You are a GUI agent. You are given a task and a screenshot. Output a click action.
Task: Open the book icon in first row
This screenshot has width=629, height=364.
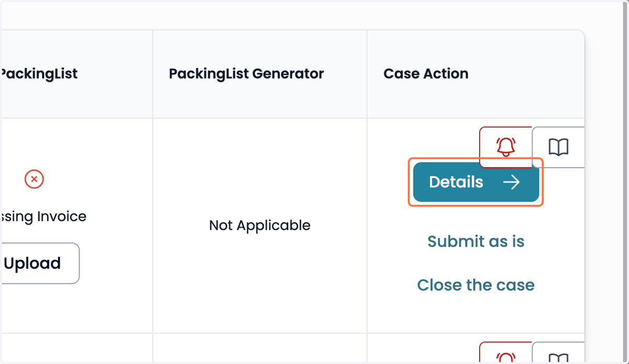pyautogui.click(x=558, y=147)
